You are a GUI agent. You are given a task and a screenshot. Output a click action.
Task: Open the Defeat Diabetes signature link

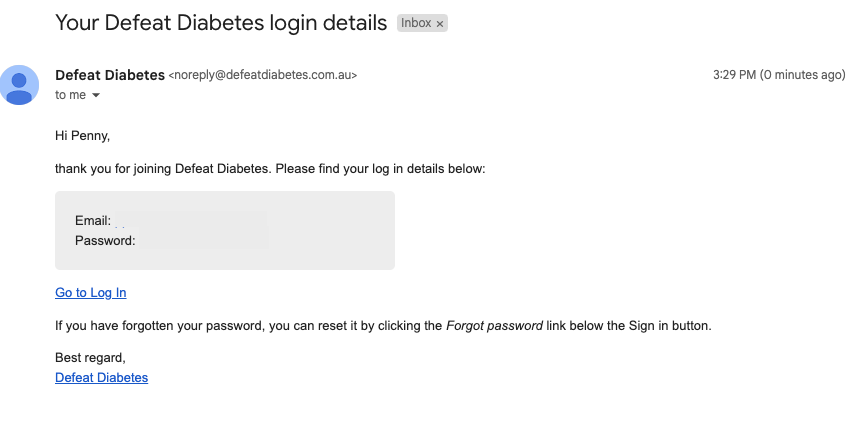tap(101, 377)
